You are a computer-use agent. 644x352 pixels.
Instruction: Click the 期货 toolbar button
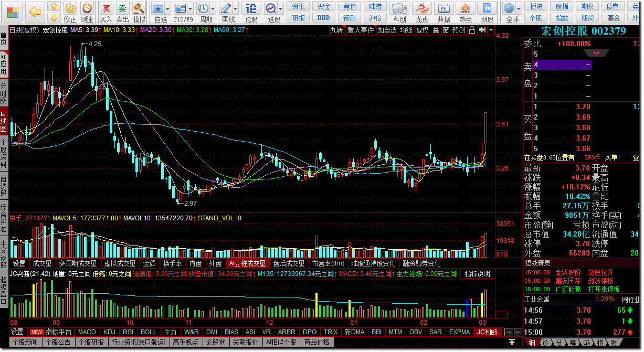587,18
